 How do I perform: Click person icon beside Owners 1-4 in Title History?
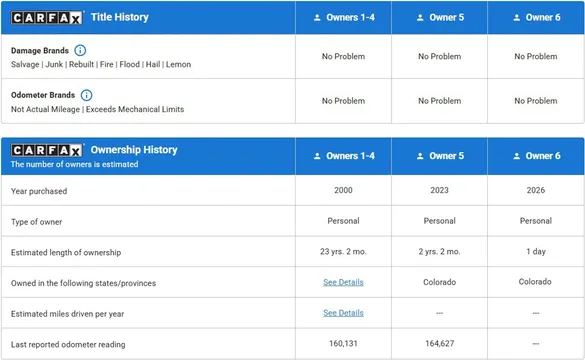point(317,18)
